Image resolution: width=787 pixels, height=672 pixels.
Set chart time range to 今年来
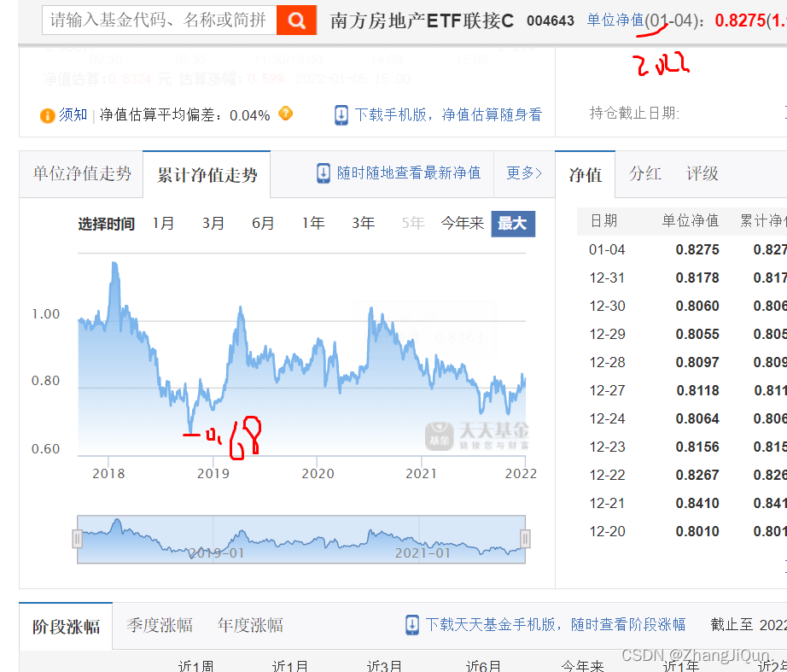tap(463, 223)
